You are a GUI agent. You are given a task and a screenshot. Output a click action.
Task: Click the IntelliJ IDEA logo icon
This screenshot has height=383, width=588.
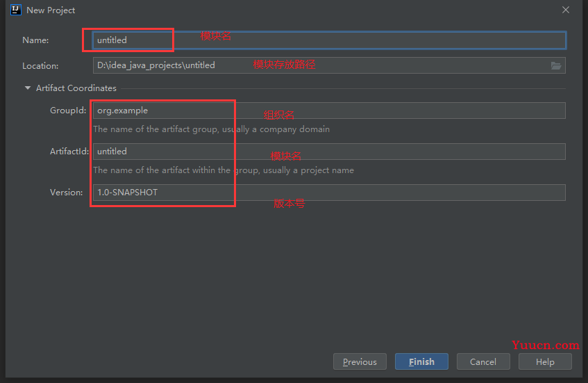16,10
